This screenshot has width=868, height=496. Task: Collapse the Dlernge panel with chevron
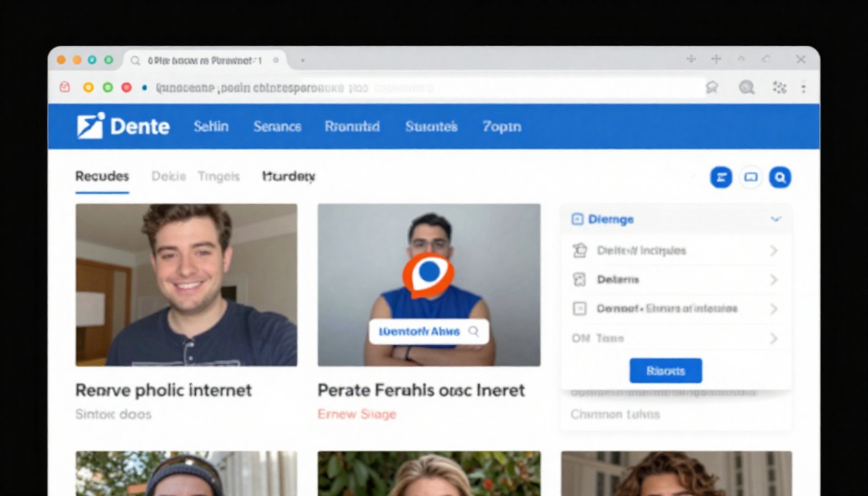pyautogui.click(x=776, y=220)
